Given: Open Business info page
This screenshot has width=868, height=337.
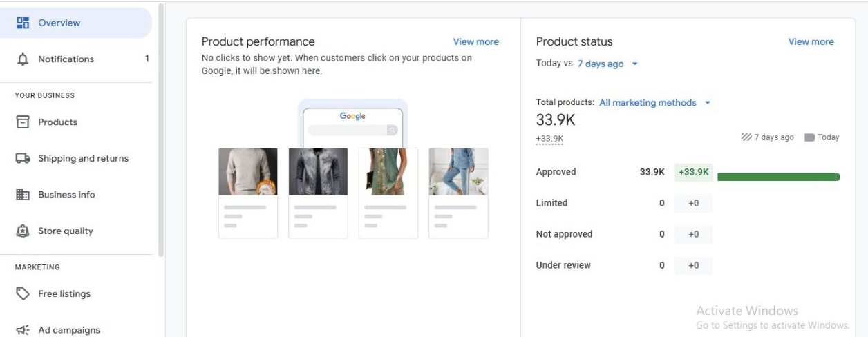Looking at the screenshot, I should (76, 195).
